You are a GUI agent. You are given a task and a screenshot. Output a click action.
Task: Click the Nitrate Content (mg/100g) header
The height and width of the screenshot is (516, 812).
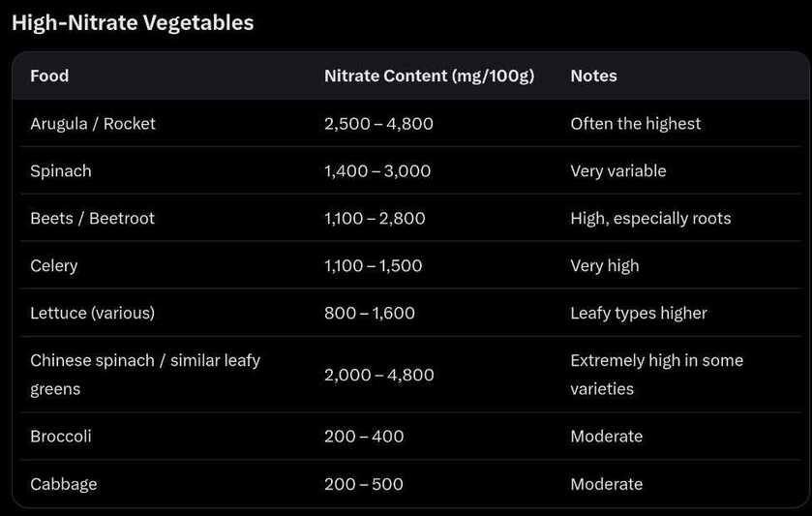pos(430,76)
